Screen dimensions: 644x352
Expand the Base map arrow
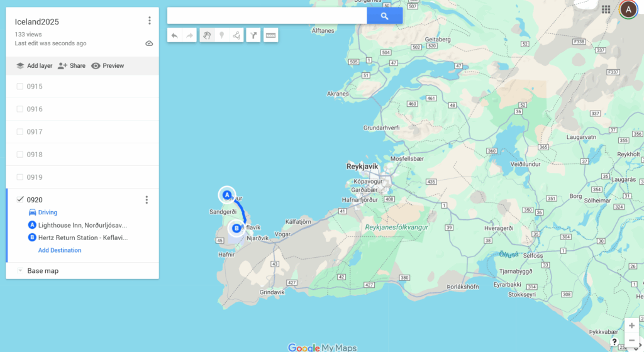20,271
